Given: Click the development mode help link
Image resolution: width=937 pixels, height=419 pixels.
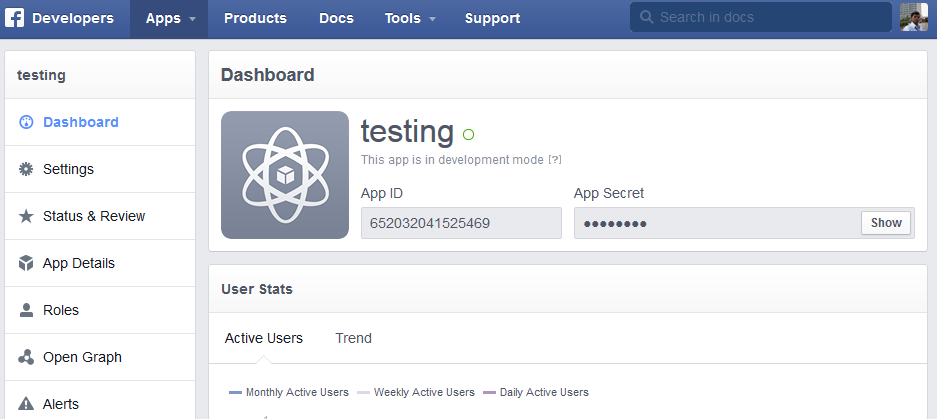Looking at the screenshot, I should (555, 160).
